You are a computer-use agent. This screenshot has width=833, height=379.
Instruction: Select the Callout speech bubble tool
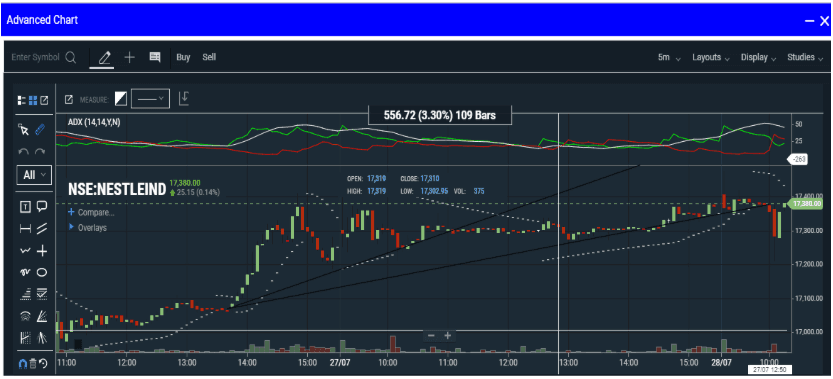[41, 207]
